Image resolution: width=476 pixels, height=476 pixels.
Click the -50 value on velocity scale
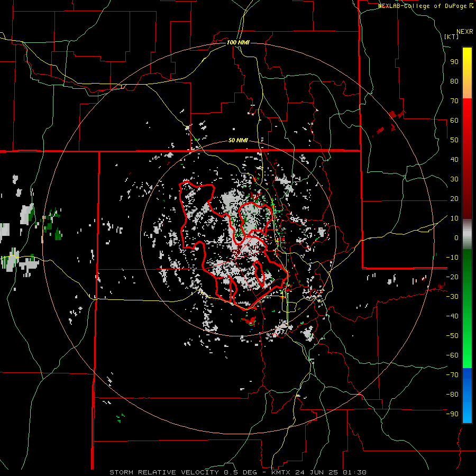click(x=452, y=336)
